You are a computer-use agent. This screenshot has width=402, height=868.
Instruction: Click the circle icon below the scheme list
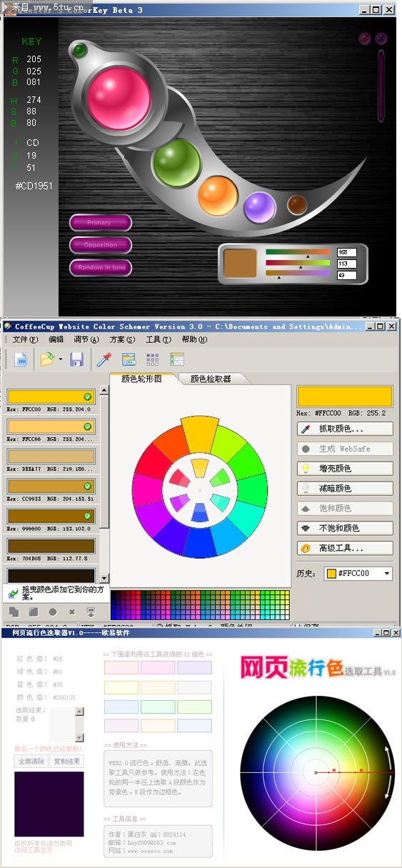click(53, 612)
